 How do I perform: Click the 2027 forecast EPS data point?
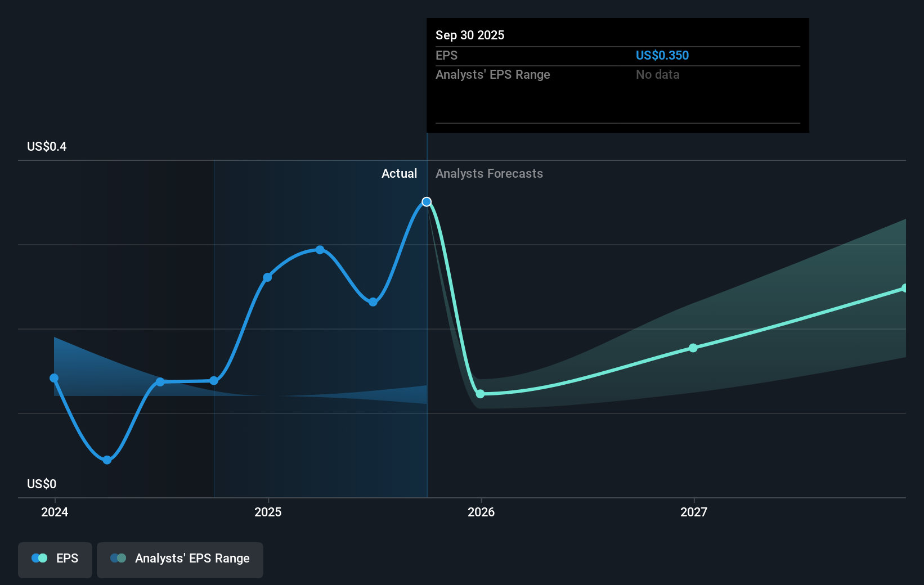click(x=693, y=348)
